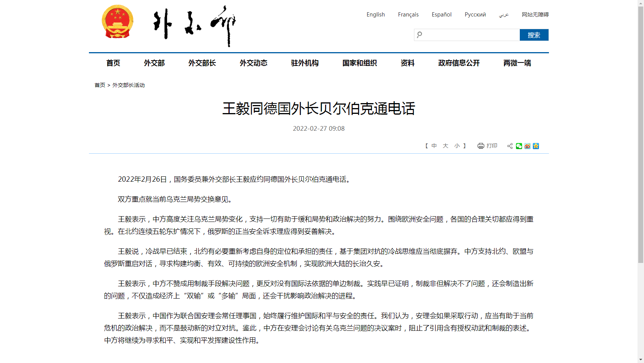This screenshot has height=363, width=644.
Task: Set font size to 大 (large)
Action: [x=445, y=146]
